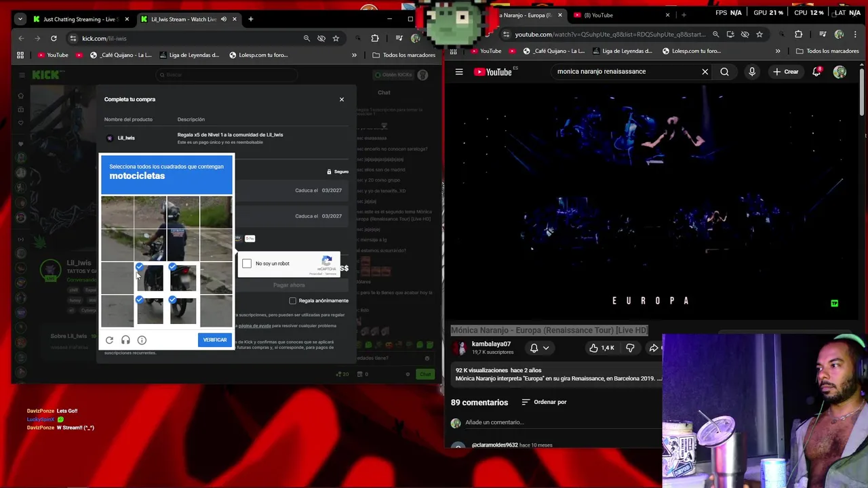The width and height of the screenshot is (868, 488).
Task: Expand hidden bookmarks chevron in Kick window
Action: tap(354, 55)
